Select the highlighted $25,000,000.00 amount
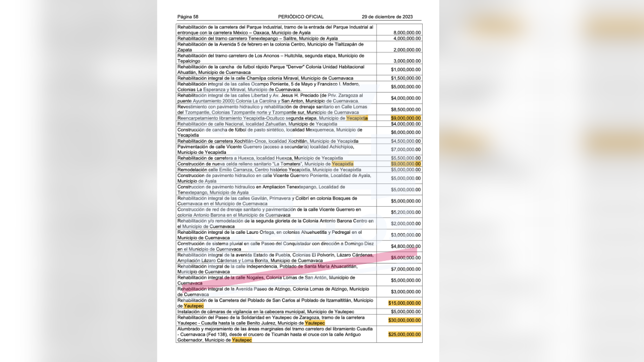 pyautogui.click(x=405, y=334)
